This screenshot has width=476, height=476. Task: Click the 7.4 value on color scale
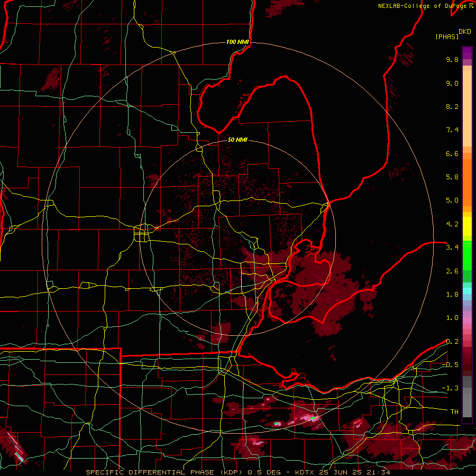[452, 130]
